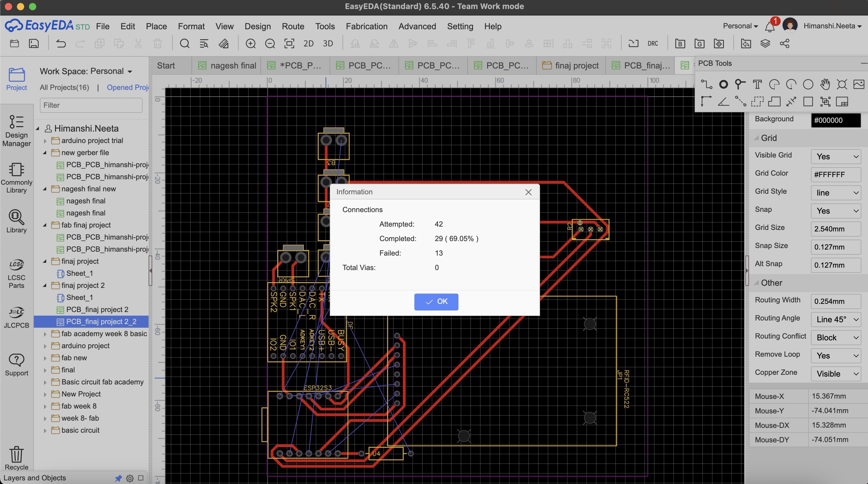This screenshot has height=484, width=868.
Task: Open the Recycle bin in the sidebar
Action: coord(17,458)
